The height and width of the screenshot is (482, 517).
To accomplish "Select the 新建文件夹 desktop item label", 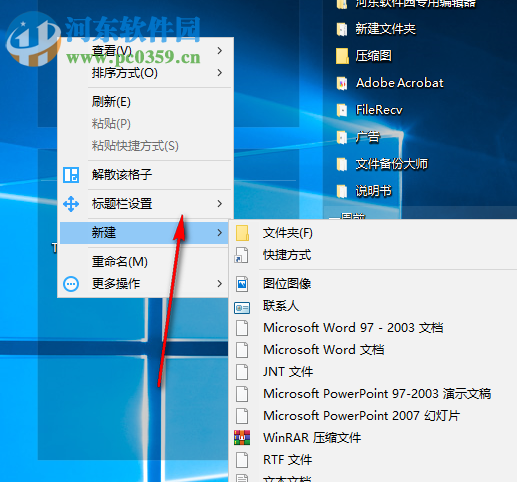I will click(385, 29).
